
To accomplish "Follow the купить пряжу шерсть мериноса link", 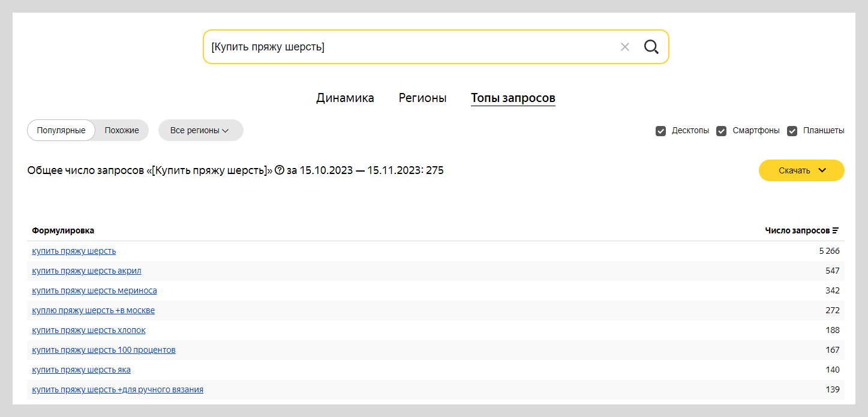I will coord(94,290).
